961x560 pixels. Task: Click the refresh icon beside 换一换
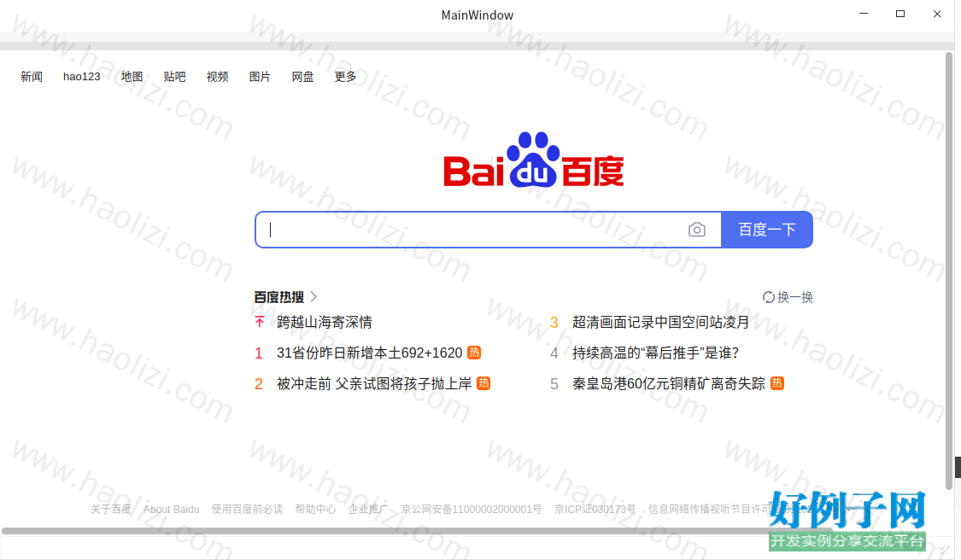[769, 297]
